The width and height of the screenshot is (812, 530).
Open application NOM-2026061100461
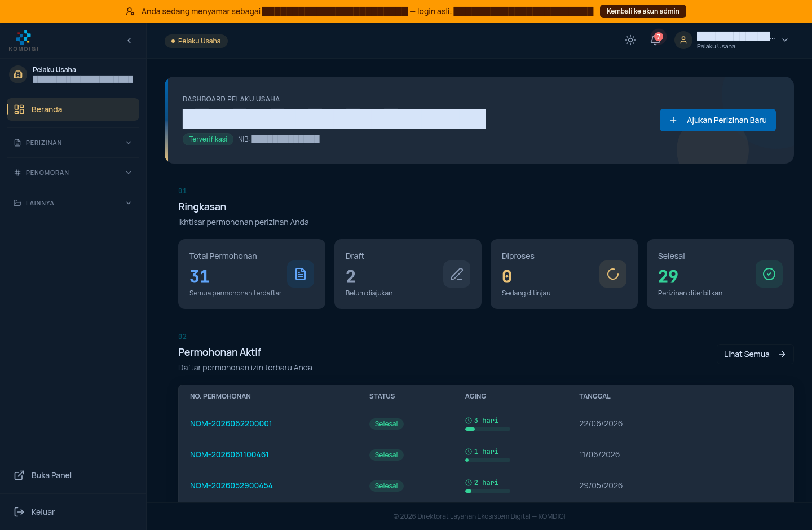tap(230, 454)
